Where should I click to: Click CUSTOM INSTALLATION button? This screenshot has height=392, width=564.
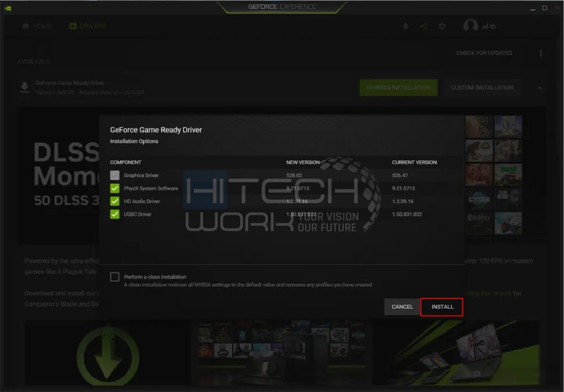click(x=482, y=88)
